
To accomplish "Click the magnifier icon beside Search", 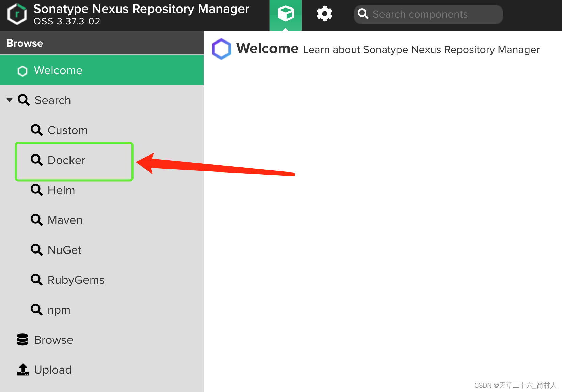I will [x=24, y=100].
